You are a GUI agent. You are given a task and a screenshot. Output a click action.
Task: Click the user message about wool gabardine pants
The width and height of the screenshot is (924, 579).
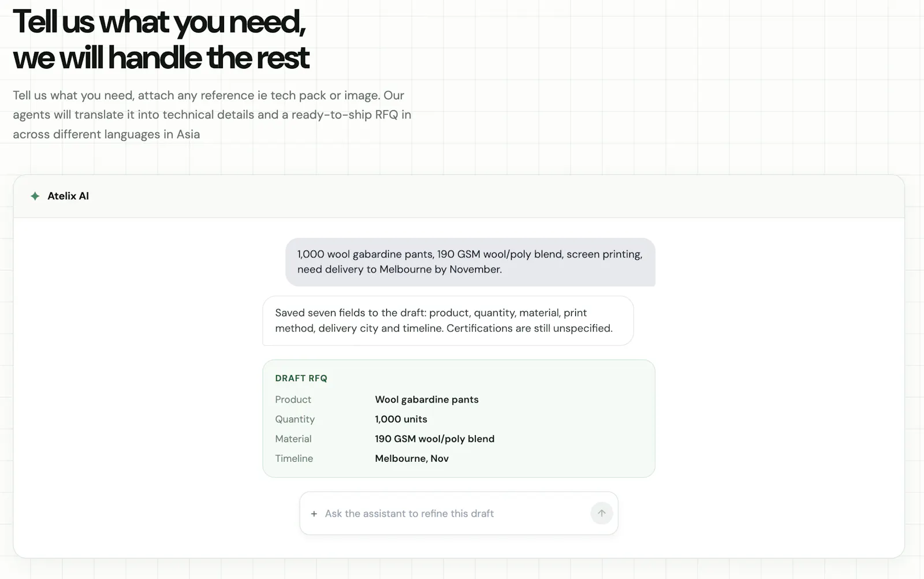point(470,262)
